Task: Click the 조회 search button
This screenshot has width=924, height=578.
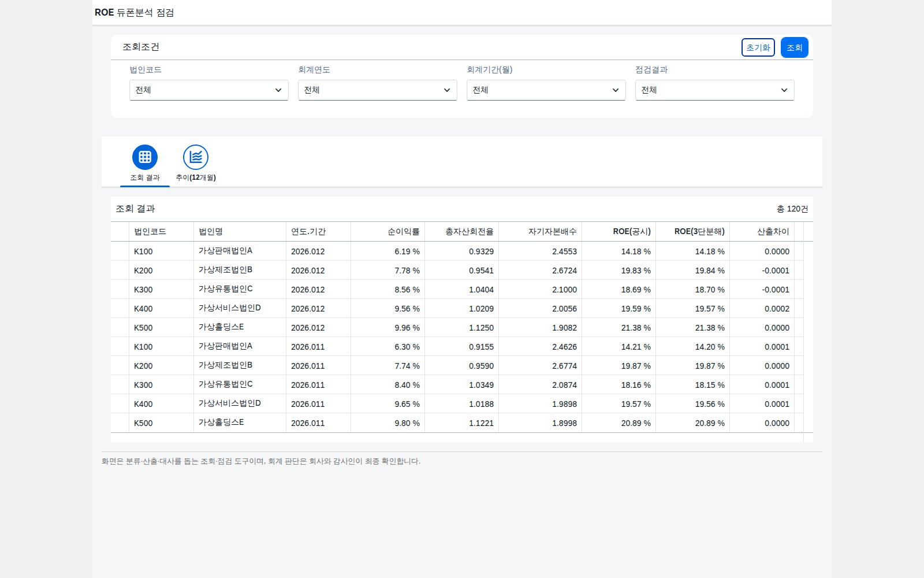Action: pyautogui.click(x=794, y=47)
